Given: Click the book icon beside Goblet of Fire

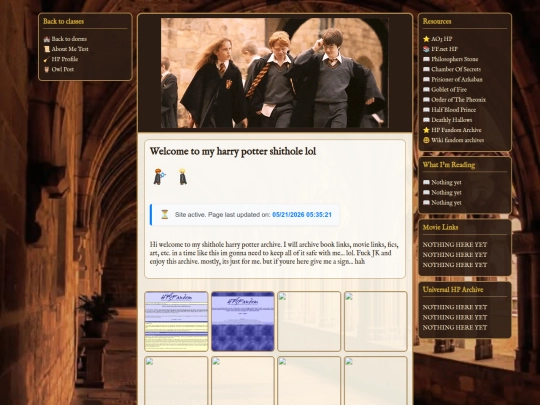Looking at the screenshot, I should [426, 90].
